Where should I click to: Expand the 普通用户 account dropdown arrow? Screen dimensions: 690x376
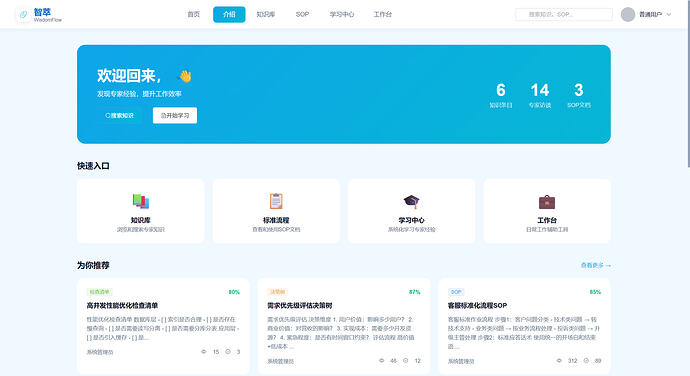pos(669,15)
